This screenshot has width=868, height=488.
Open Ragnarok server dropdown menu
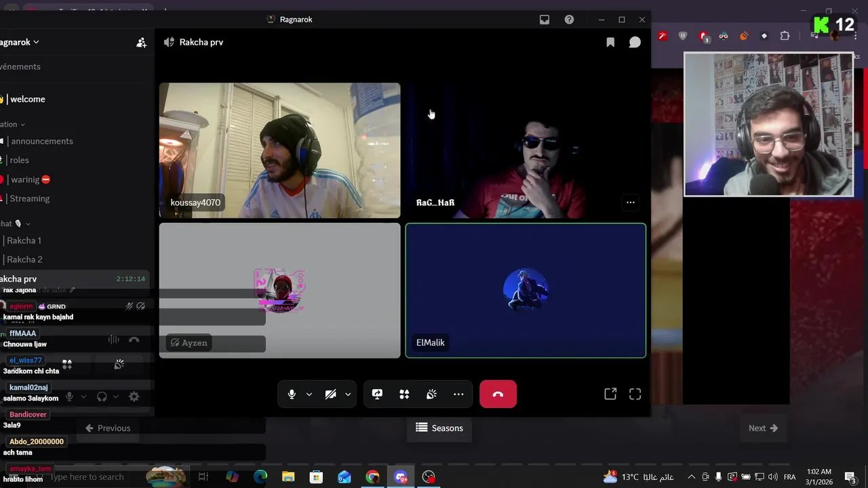point(20,42)
